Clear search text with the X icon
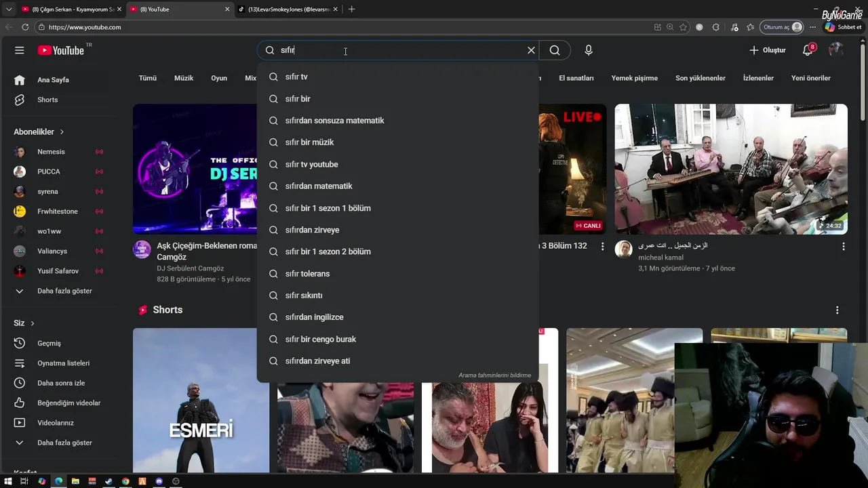 click(x=531, y=50)
